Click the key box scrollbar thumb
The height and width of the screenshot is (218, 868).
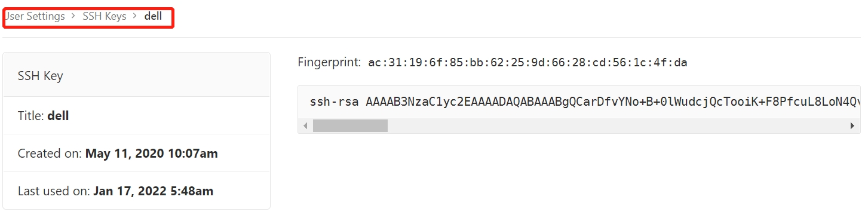tap(350, 126)
